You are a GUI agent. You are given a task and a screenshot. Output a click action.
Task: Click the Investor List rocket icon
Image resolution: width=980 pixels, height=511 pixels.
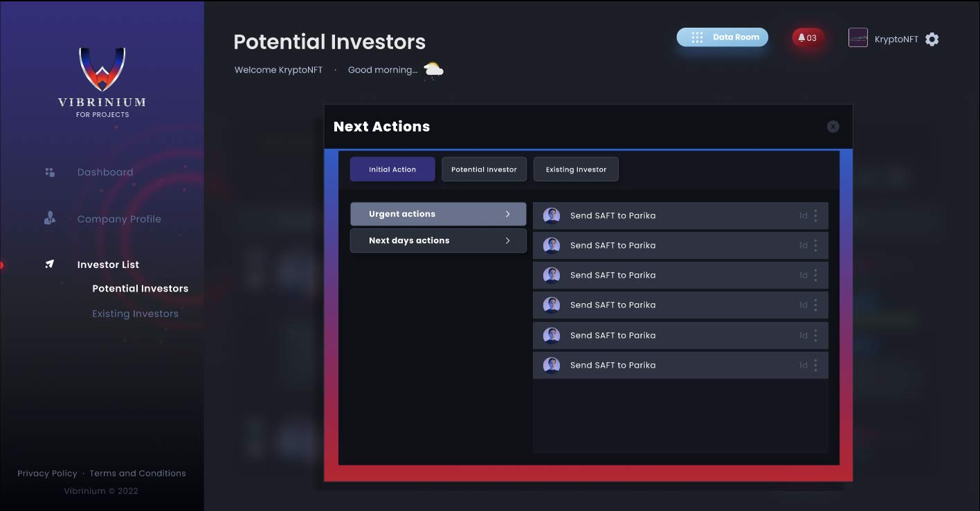(50, 264)
